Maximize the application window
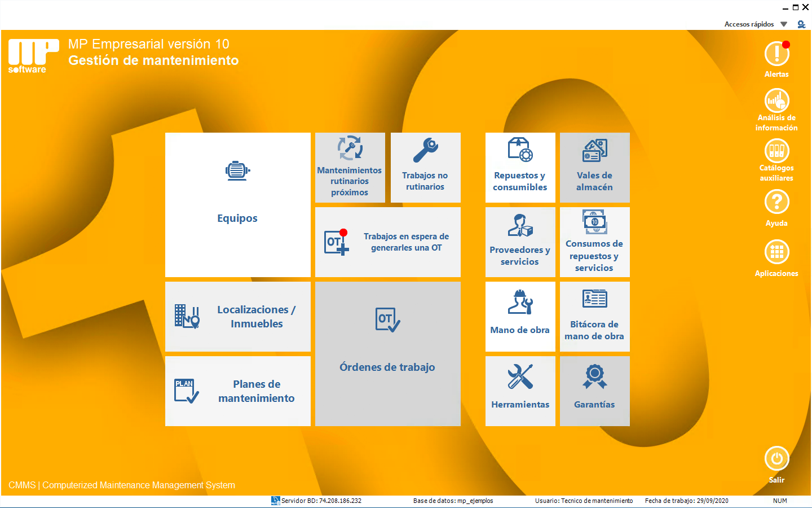The height and width of the screenshot is (508, 812). click(x=796, y=7)
